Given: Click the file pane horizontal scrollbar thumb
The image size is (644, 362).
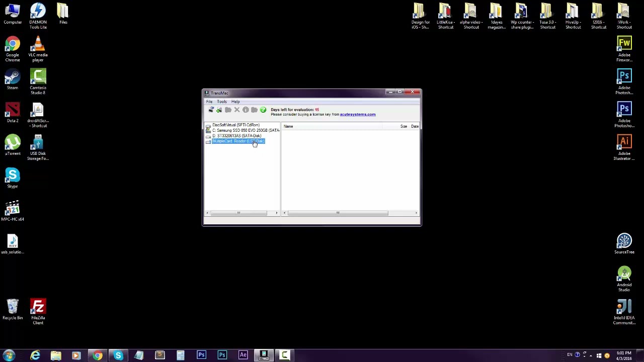Looking at the screenshot, I should [338, 213].
